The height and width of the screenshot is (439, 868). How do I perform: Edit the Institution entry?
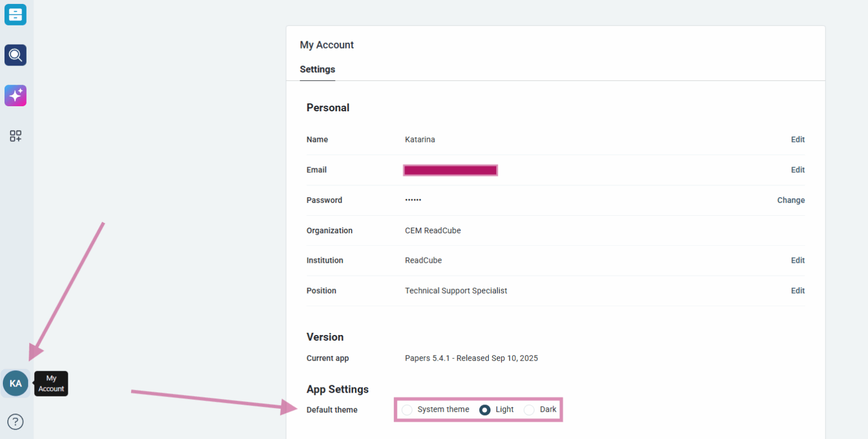pyautogui.click(x=797, y=260)
